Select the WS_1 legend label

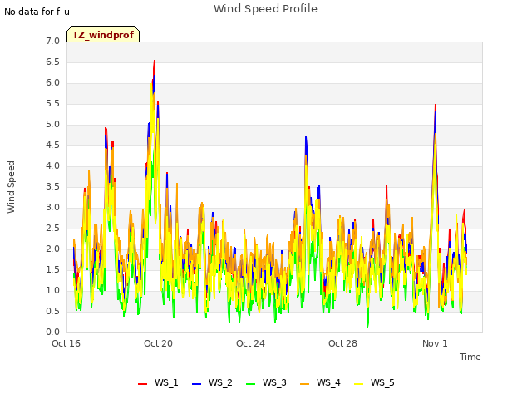[166, 382]
